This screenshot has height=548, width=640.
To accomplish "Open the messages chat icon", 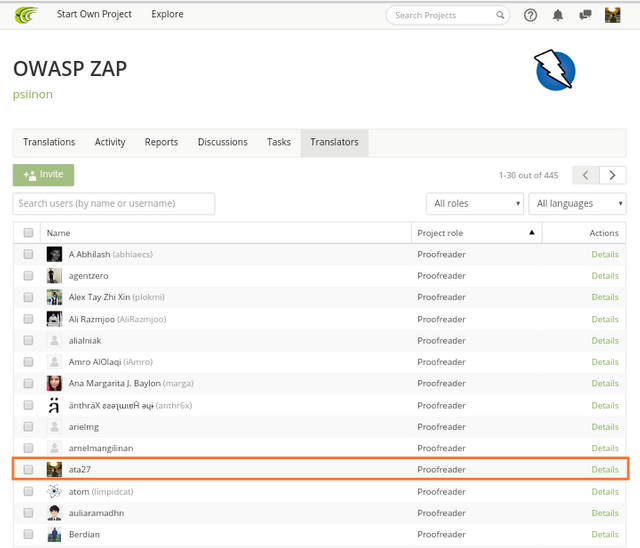I will click(585, 15).
